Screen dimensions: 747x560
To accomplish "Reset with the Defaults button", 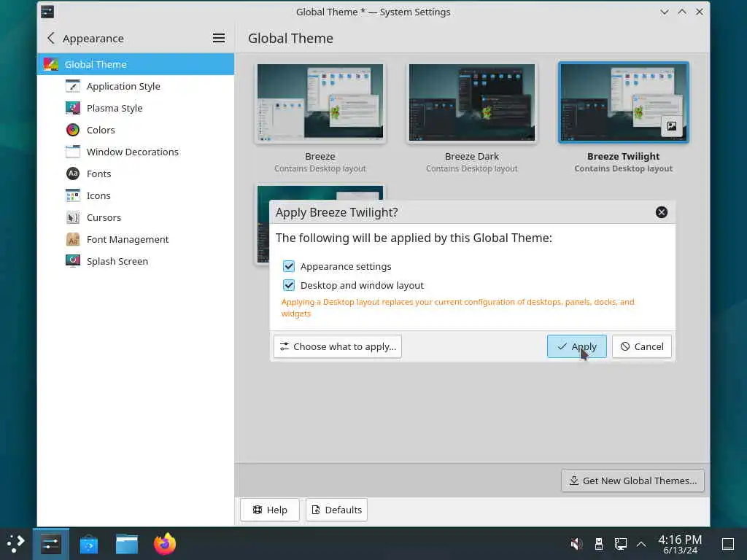I will click(x=337, y=510).
